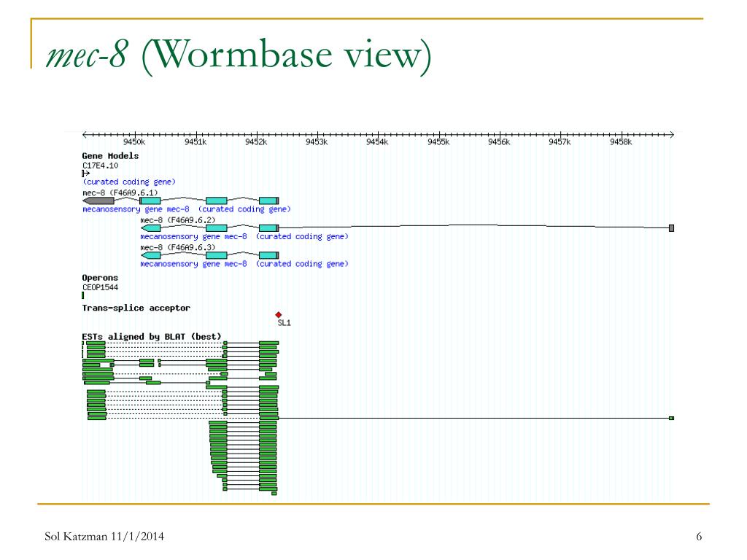Image resolution: width=747 pixels, height=560 pixels.
Task: Click the 9458k ruler label
Action: (621, 142)
